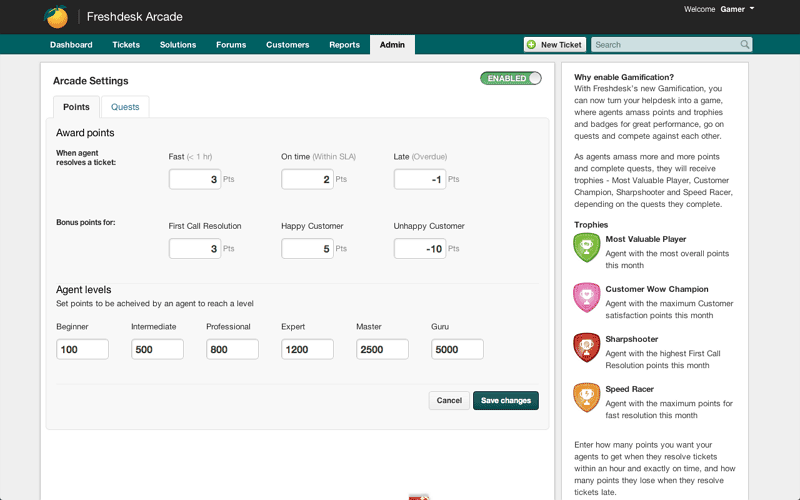The image size is (800, 500).
Task: Click the green plus icon on New Ticket
Action: click(531, 44)
